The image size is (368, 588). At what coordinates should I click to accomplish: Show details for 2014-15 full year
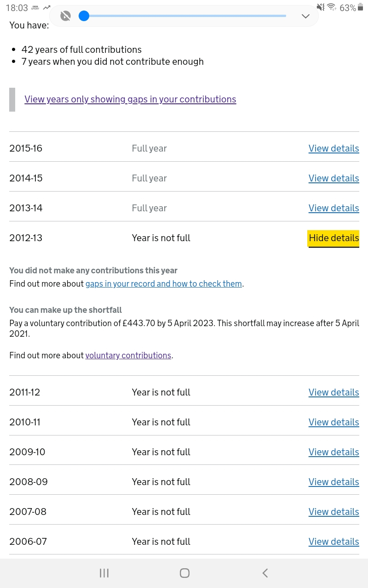pos(333,178)
